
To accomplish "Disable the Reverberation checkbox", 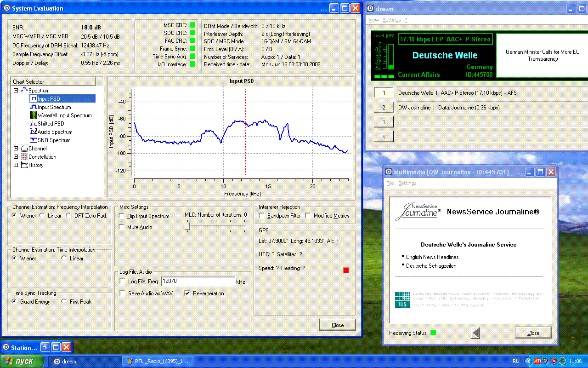I will [187, 293].
